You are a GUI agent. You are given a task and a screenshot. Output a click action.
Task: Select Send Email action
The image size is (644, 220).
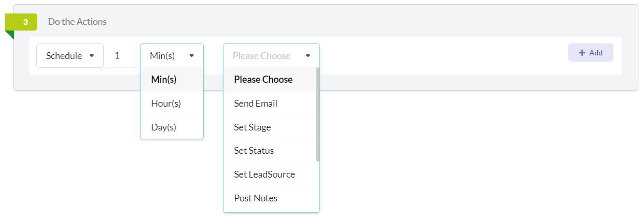(270, 104)
